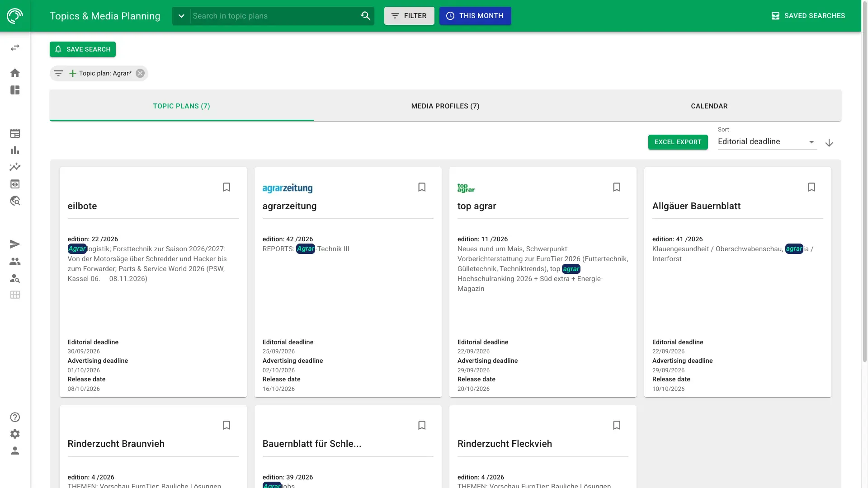Bookmark the agrarzeitung topic plan
Screen dimensions: 868x488
coord(422,187)
